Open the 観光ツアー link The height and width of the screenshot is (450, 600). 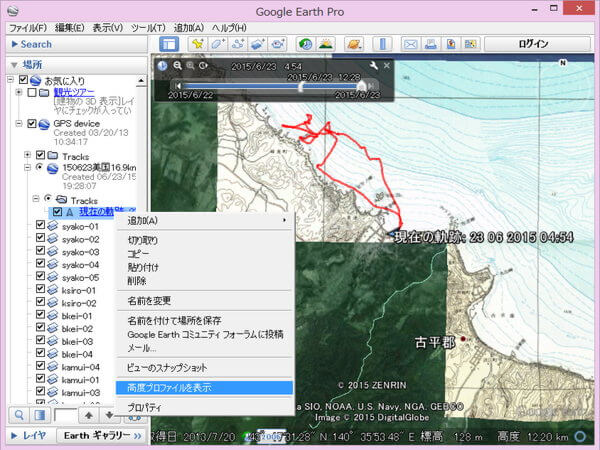74,92
